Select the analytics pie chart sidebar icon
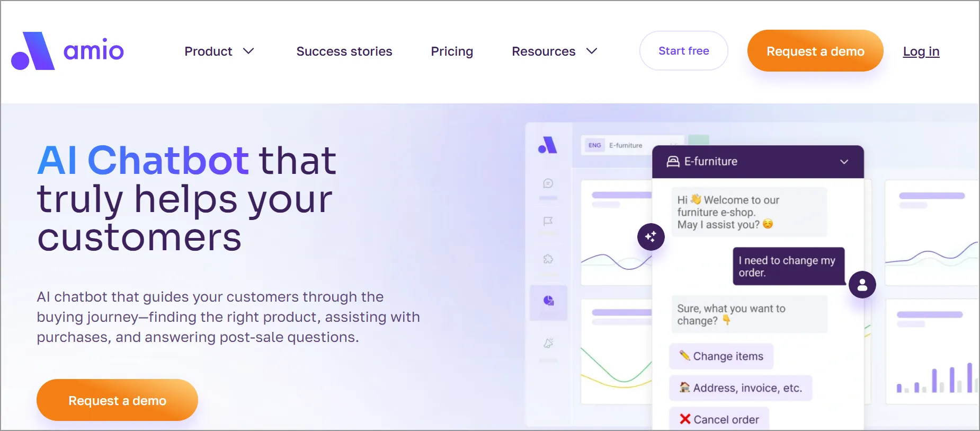980x431 pixels. (548, 301)
